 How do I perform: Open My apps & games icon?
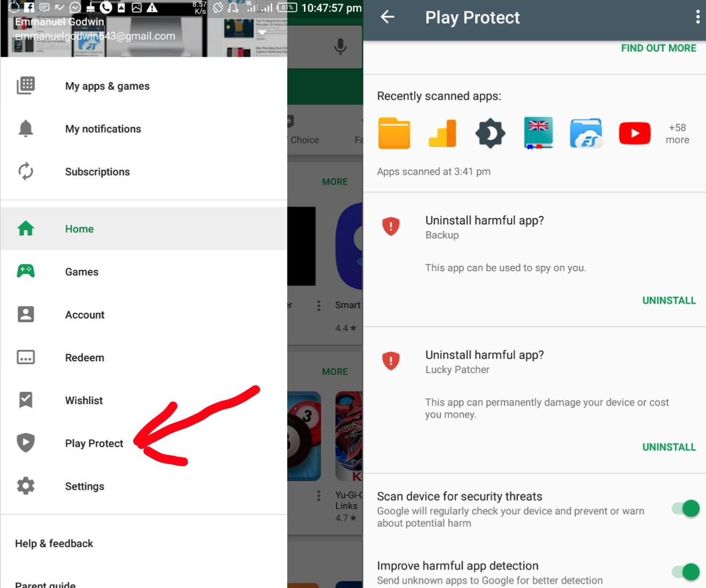[x=26, y=86]
